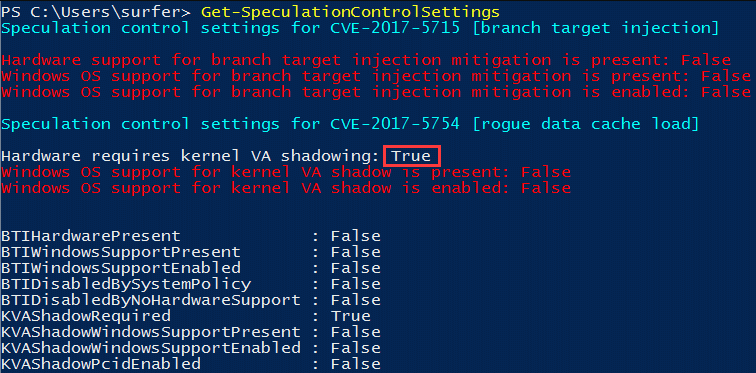The height and width of the screenshot is (373, 756).
Task: Click the KVAShadowWindowsSupportEnabled property name
Action: click(x=151, y=348)
